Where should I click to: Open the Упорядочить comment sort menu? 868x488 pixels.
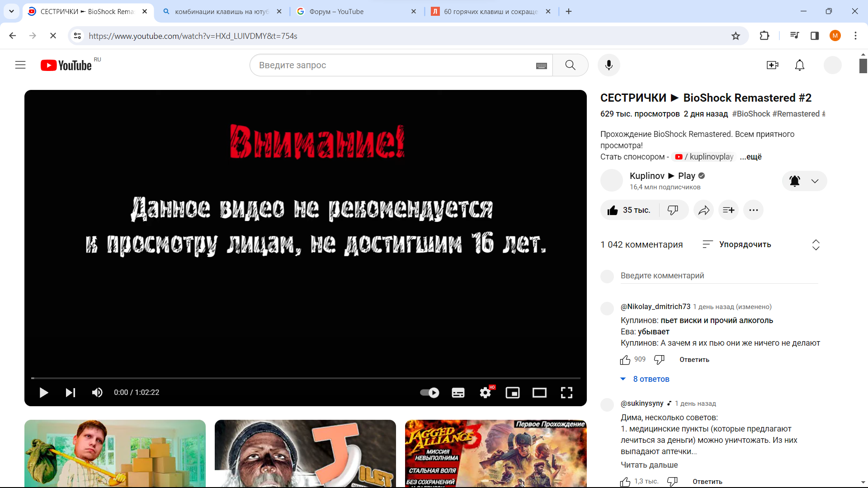click(x=737, y=244)
